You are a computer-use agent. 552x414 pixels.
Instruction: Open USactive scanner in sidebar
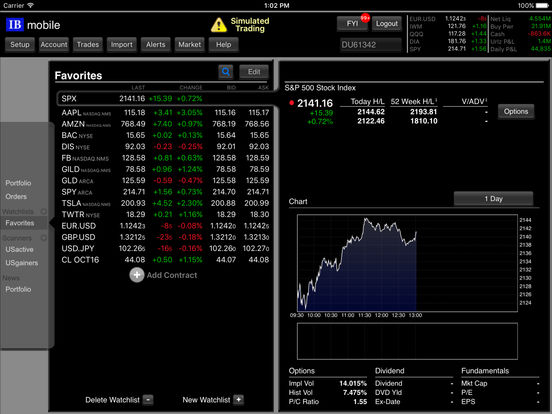coord(19,249)
